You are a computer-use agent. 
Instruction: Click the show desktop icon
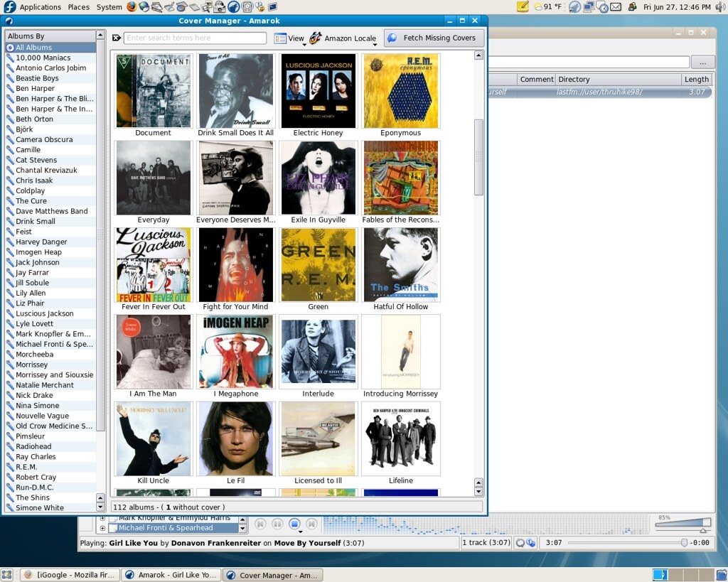coord(6,575)
